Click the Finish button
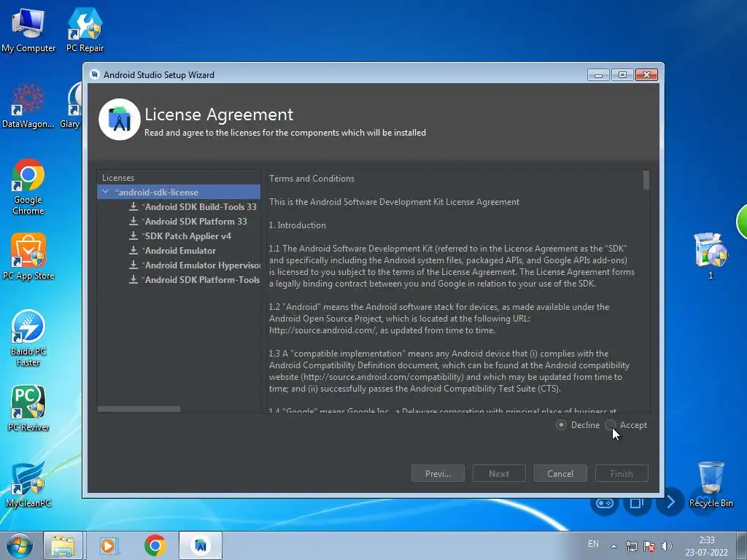This screenshot has height=560, width=747. tap(622, 473)
